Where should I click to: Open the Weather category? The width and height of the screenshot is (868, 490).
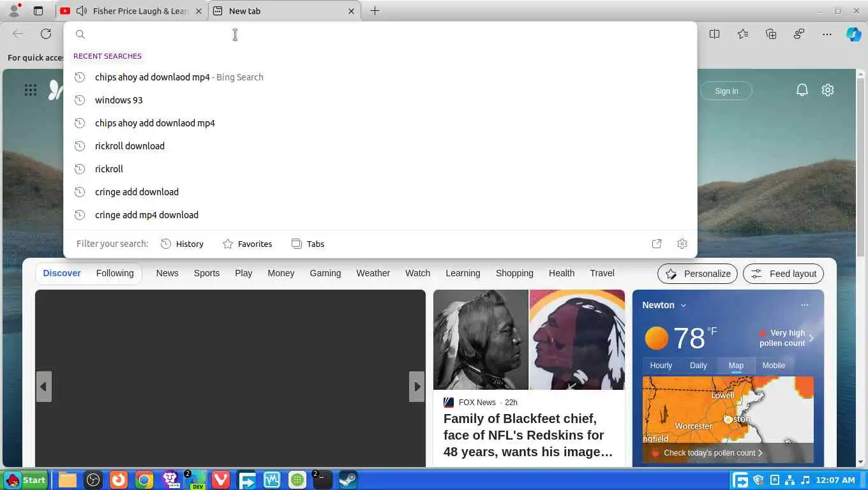click(x=373, y=273)
